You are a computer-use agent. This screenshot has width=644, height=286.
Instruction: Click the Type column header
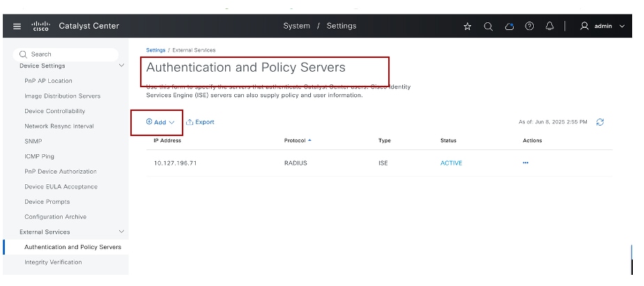[385, 140]
